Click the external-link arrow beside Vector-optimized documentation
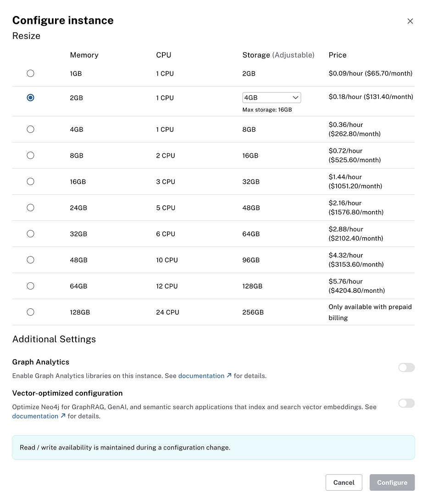427x504 pixels. point(62,416)
